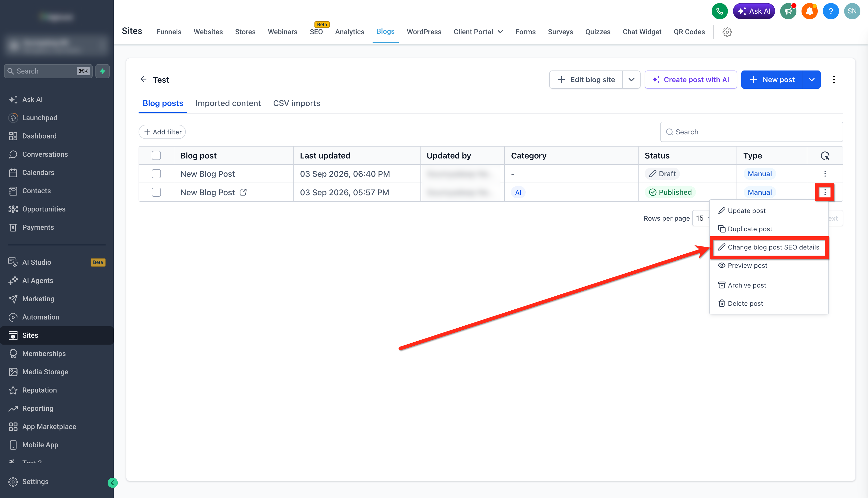Viewport: 868px width, 498px height.
Task: Tick the select-all checkbox in table header
Action: [x=156, y=156]
